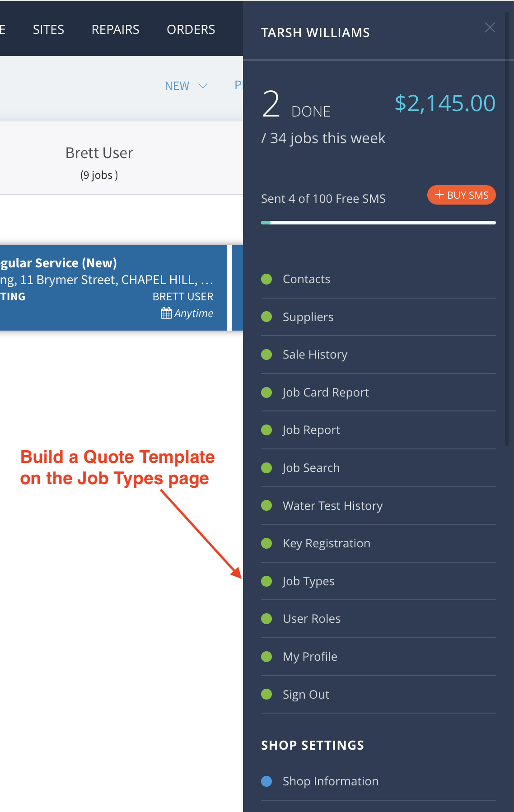514x812 pixels.
Task: Click the calendar icon beside Anytime
Action: tap(166, 313)
